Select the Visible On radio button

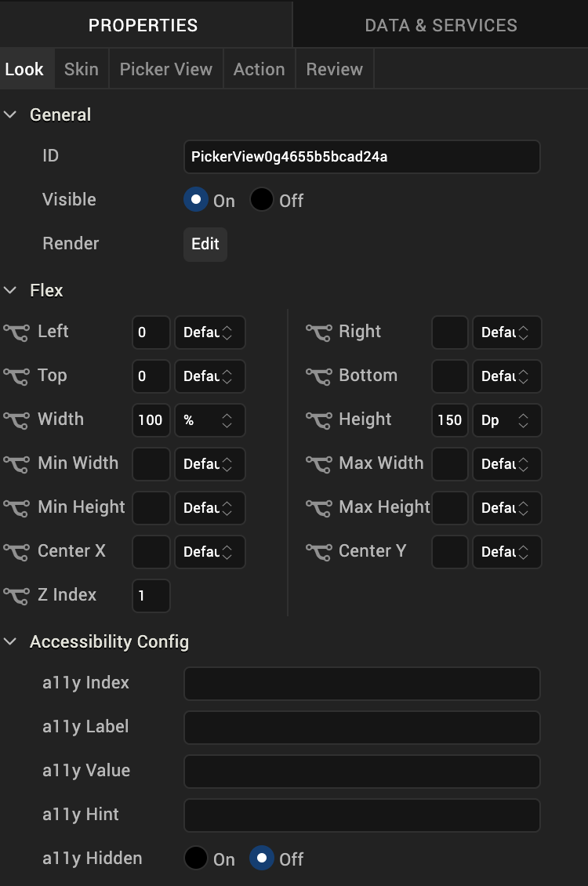coord(196,200)
